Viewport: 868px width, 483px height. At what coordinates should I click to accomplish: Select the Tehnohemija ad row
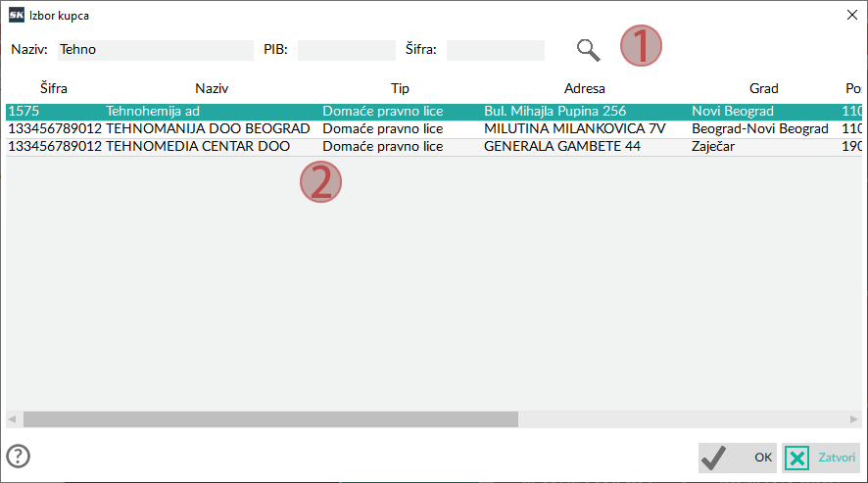click(434, 112)
